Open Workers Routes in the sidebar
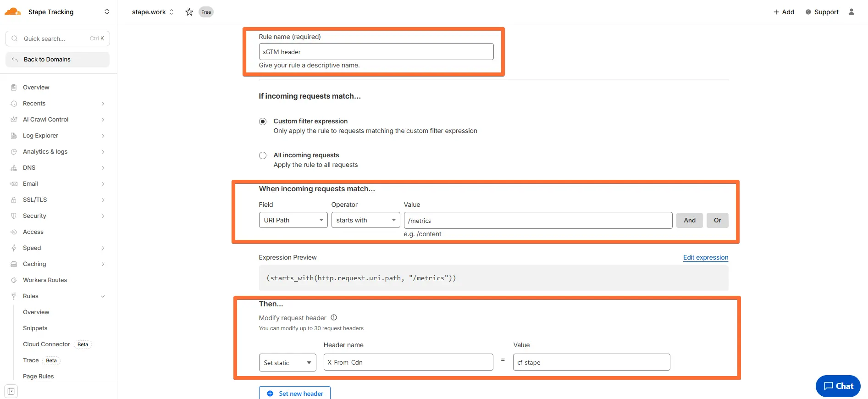This screenshot has width=868, height=399. point(45,280)
